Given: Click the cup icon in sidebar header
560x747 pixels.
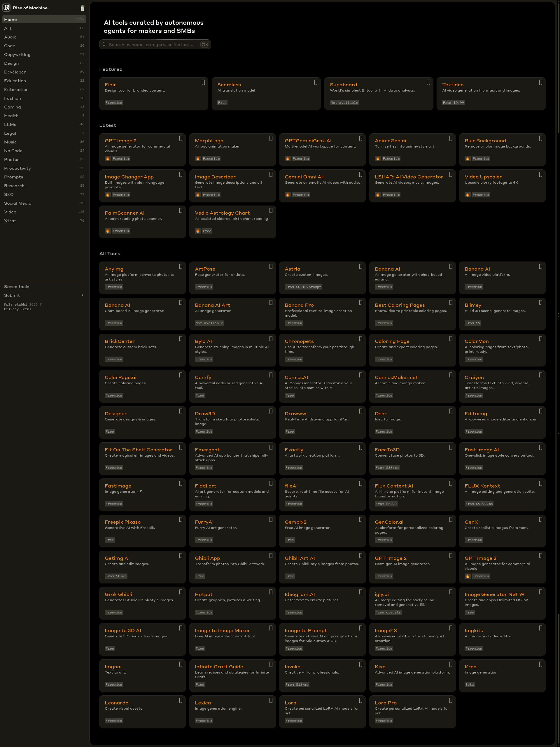Looking at the screenshot, I should 83,8.
